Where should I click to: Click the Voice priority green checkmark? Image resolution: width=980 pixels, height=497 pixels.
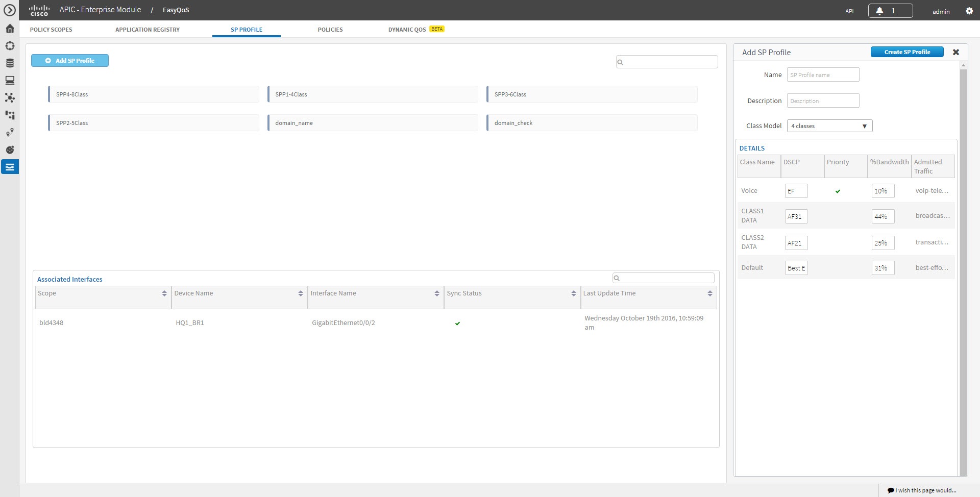pyautogui.click(x=838, y=191)
